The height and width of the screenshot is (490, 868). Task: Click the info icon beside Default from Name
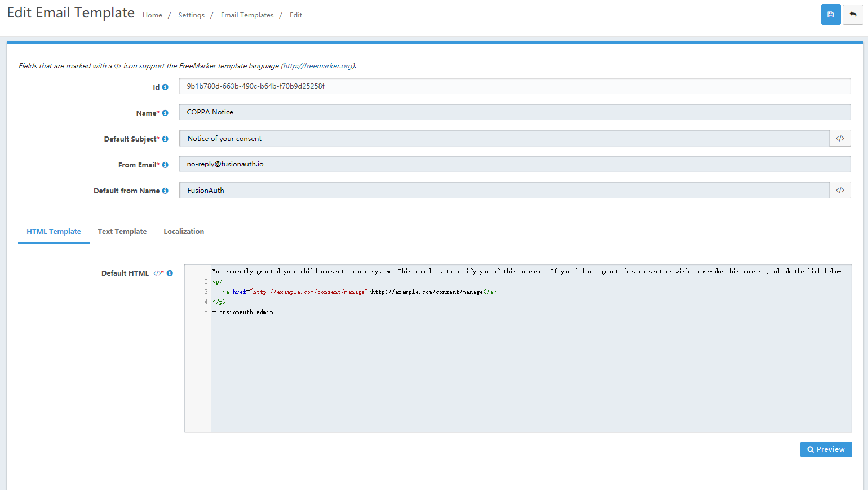pyautogui.click(x=165, y=190)
